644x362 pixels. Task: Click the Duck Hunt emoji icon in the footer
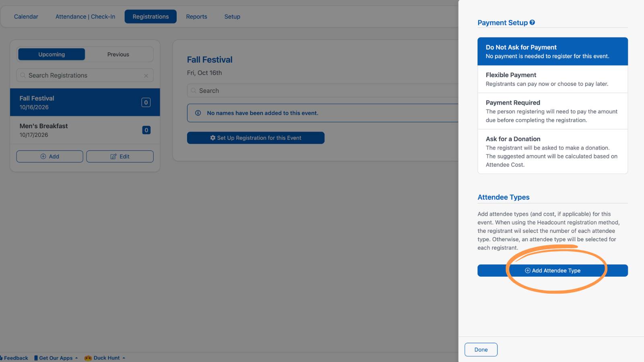tap(88, 358)
